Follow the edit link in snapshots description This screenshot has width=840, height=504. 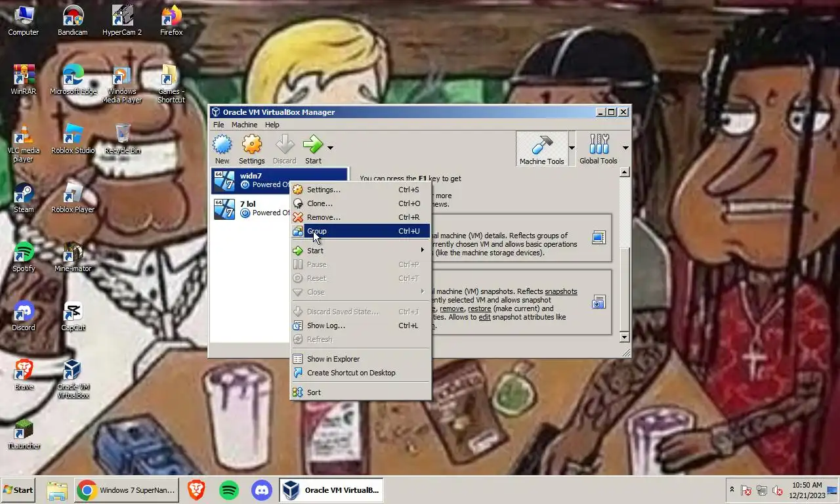tap(484, 317)
